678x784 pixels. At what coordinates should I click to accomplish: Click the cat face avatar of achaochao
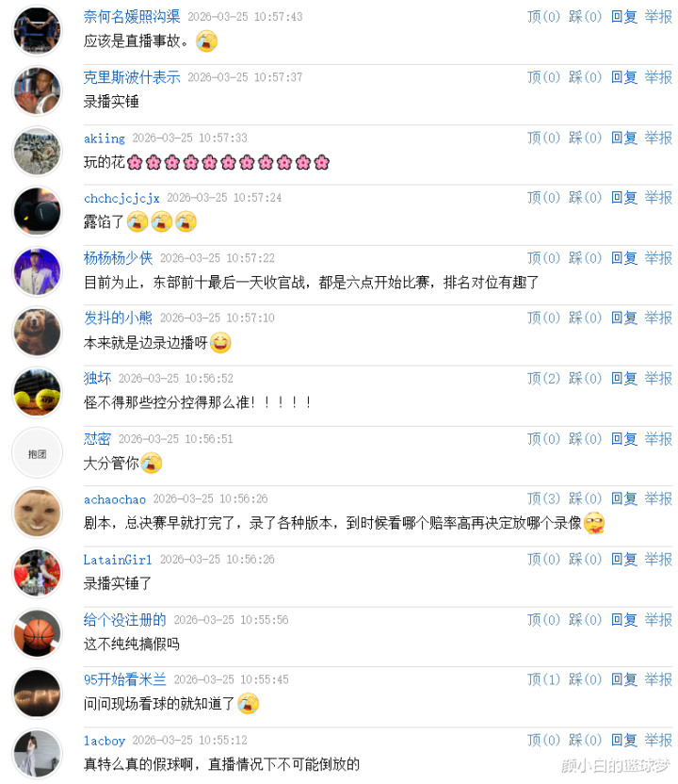[x=37, y=513]
